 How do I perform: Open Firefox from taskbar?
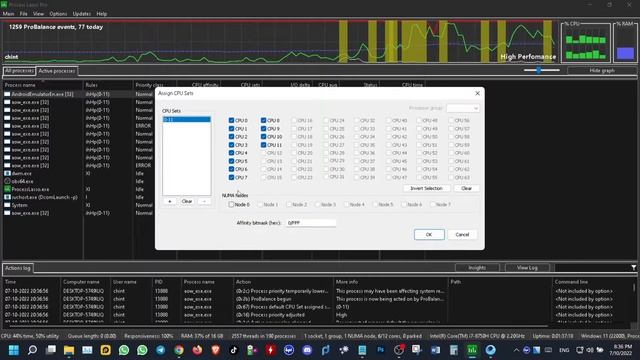point(197,350)
